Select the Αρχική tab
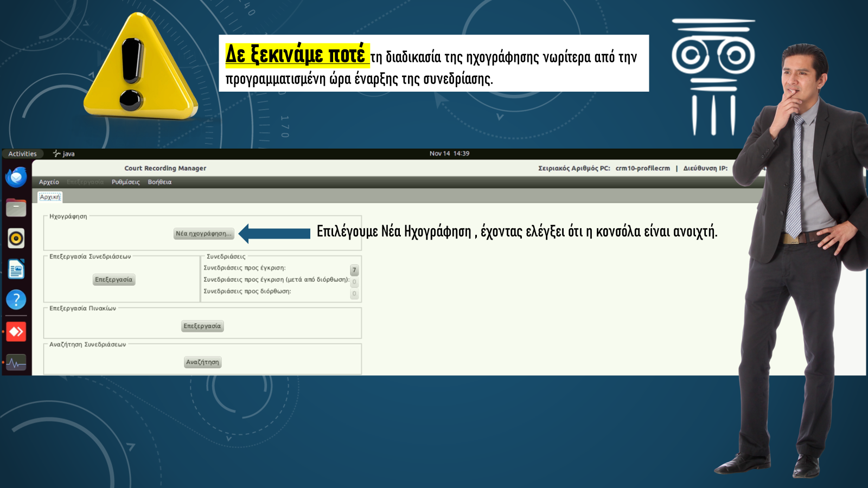The height and width of the screenshot is (488, 868). (50, 197)
